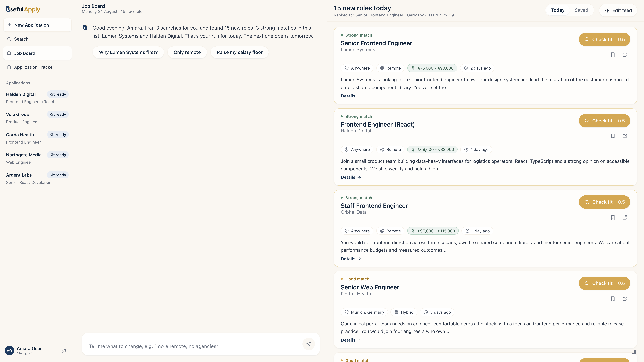Click the send message paper plane icon

pos(309,344)
